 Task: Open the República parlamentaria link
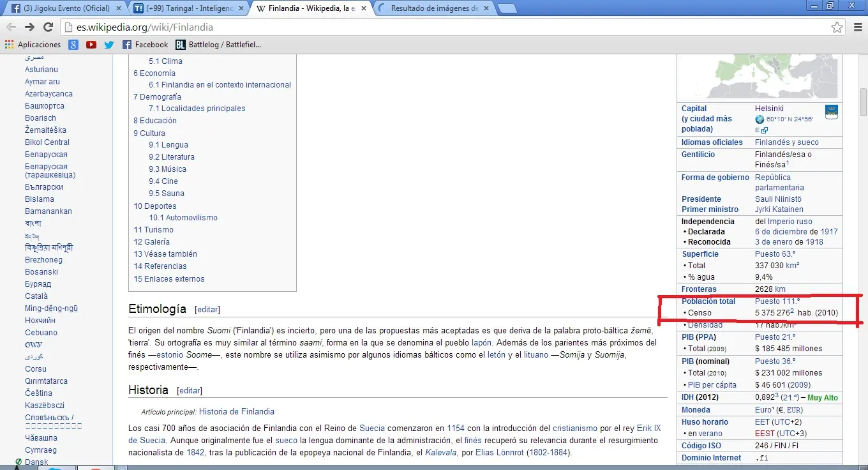(779, 183)
